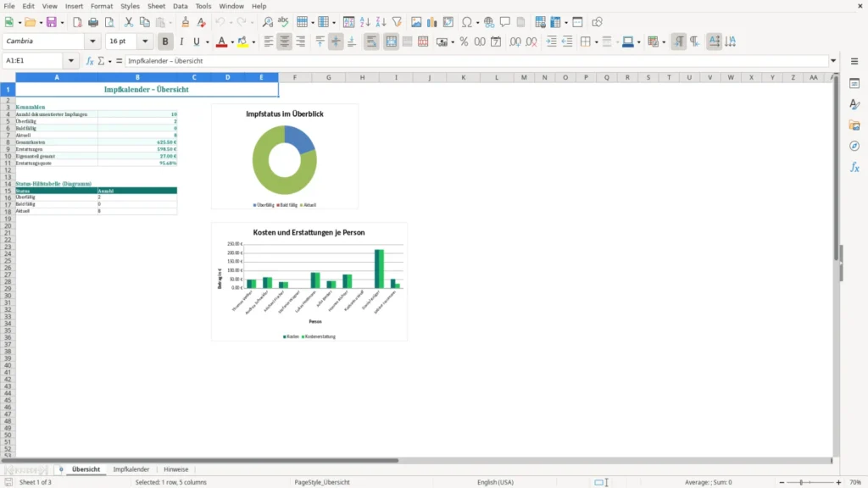Toggle merge and center cells

pos(391,42)
